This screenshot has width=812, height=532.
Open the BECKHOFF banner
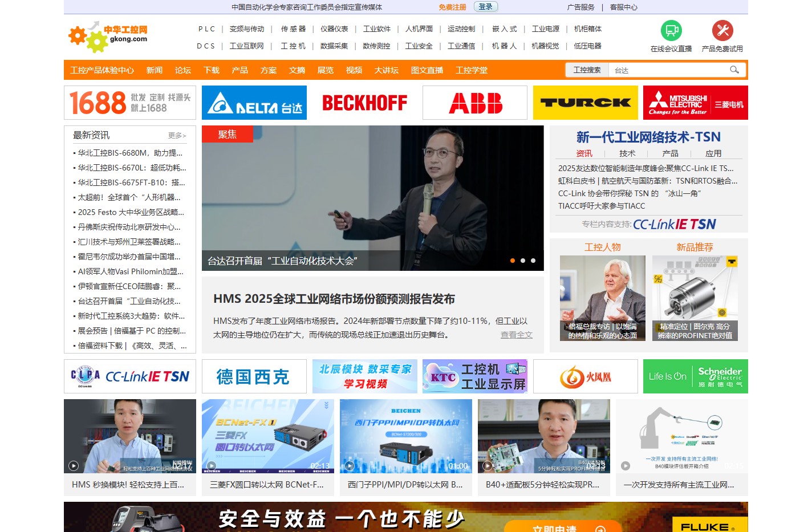tap(365, 103)
